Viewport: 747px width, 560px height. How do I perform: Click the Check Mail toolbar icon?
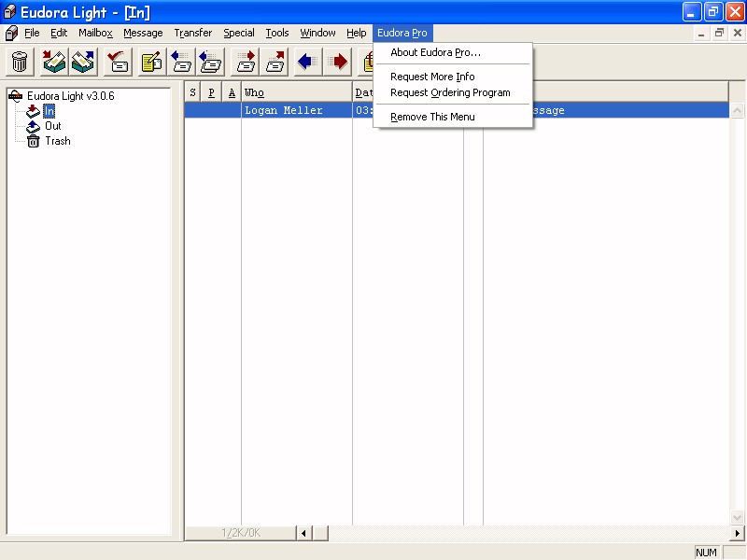pyautogui.click(x=118, y=62)
